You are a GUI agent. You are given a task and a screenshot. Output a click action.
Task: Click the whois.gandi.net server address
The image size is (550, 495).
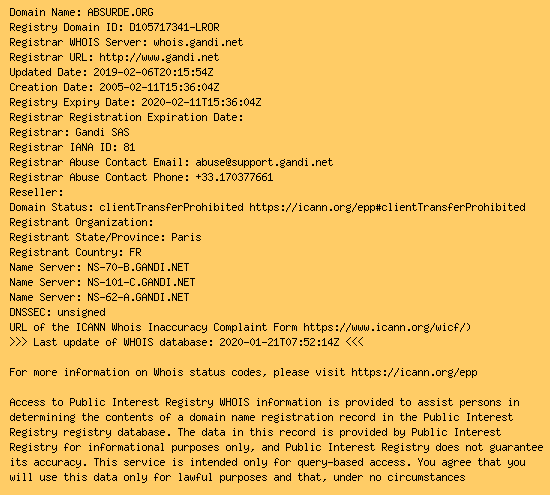(198, 42)
